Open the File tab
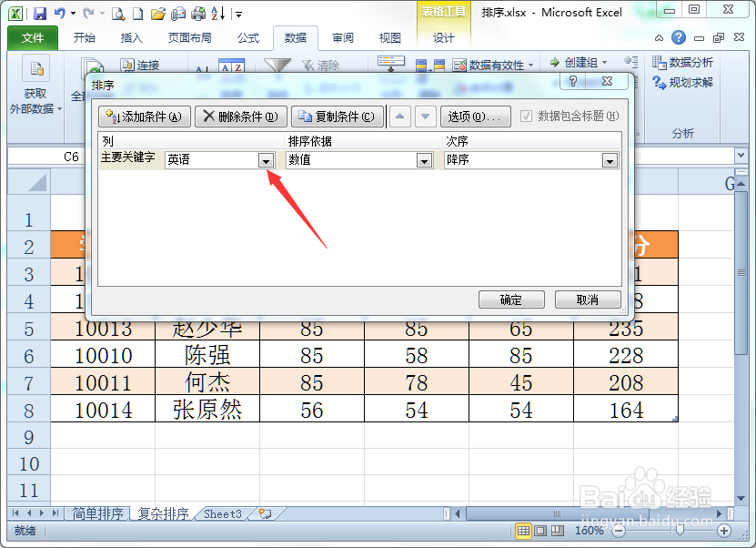This screenshot has height=548, width=756. pos(33,37)
